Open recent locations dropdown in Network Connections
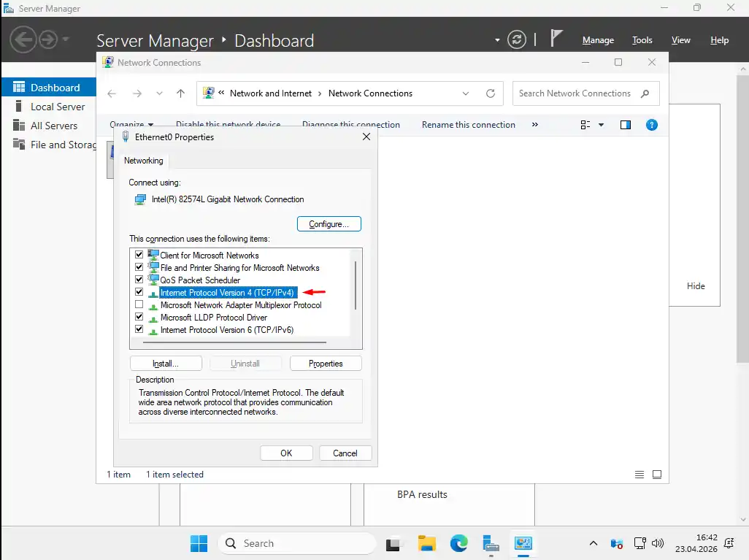 [x=159, y=93]
